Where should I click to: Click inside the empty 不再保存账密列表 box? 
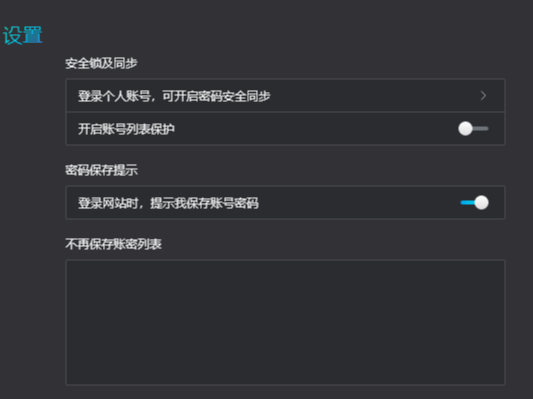[x=285, y=322]
